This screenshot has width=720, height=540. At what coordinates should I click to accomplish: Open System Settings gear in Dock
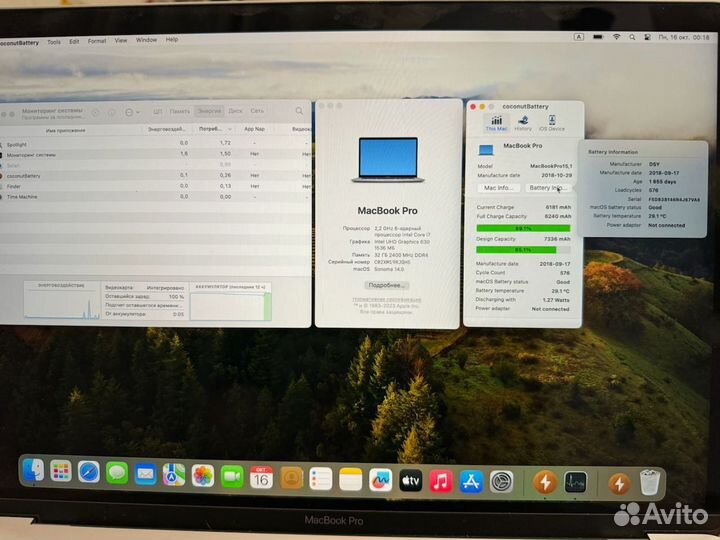coord(501,483)
